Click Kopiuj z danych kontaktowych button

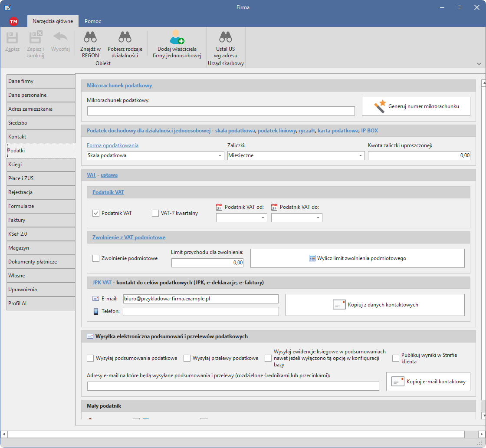[x=375, y=305]
